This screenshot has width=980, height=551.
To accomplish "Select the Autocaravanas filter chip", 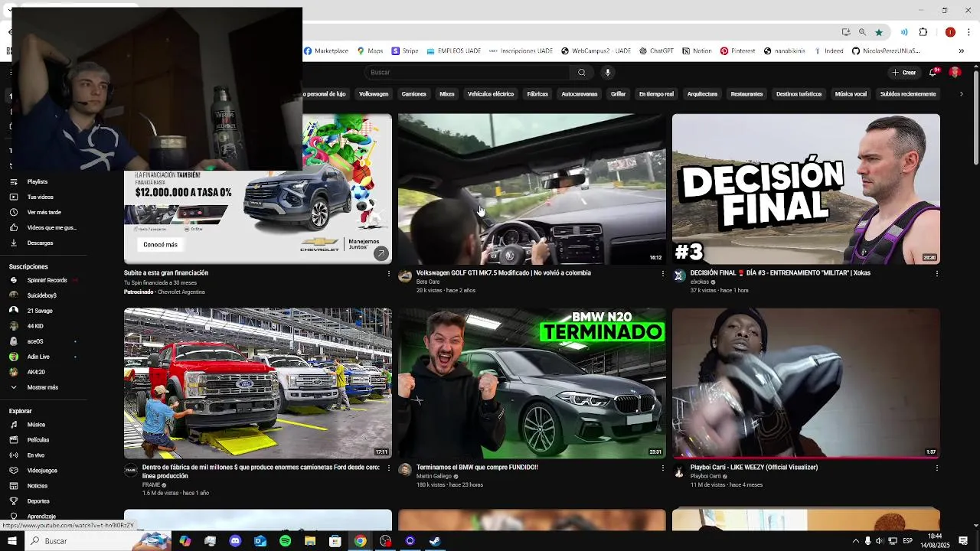I will [580, 94].
